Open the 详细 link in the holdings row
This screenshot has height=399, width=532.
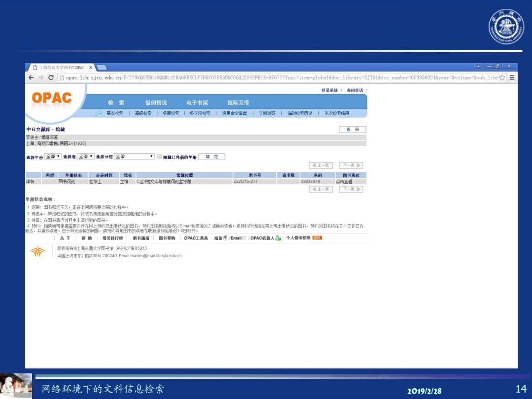tap(30, 181)
